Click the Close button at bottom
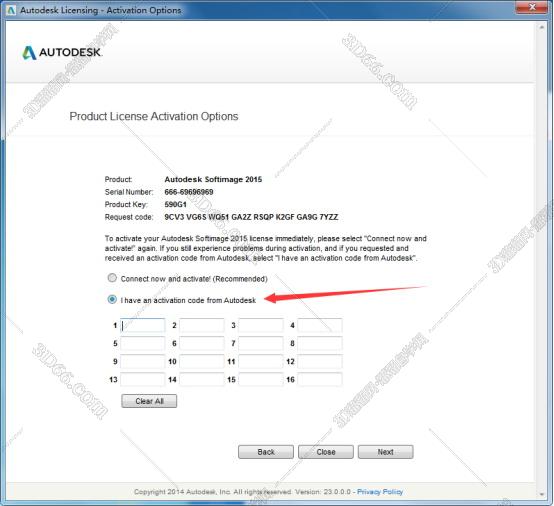Viewport: 554px width, 506px height. tap(326, 452)
